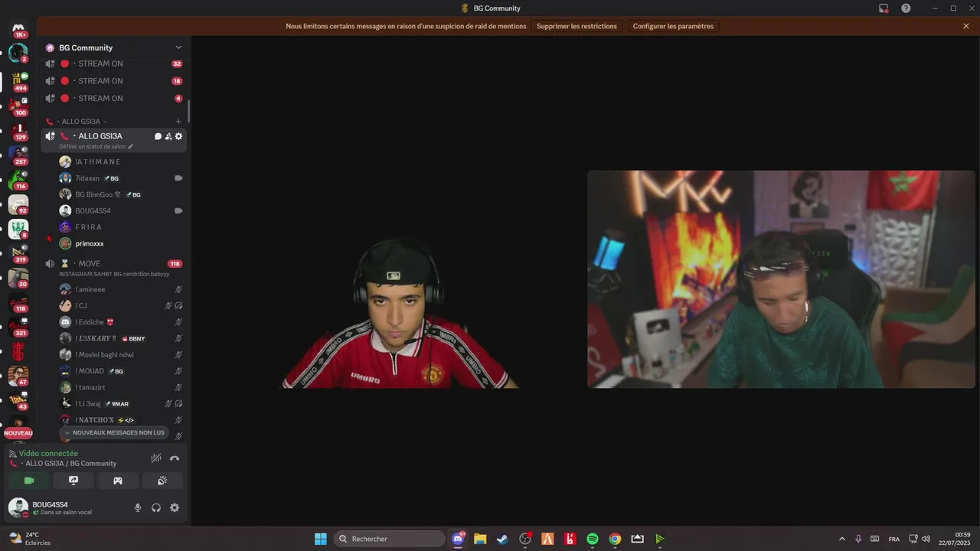Expand the BG Community server menu
The width and height of the screenshot is (980, 551).
pyautogui.click(x=178, y=47)
